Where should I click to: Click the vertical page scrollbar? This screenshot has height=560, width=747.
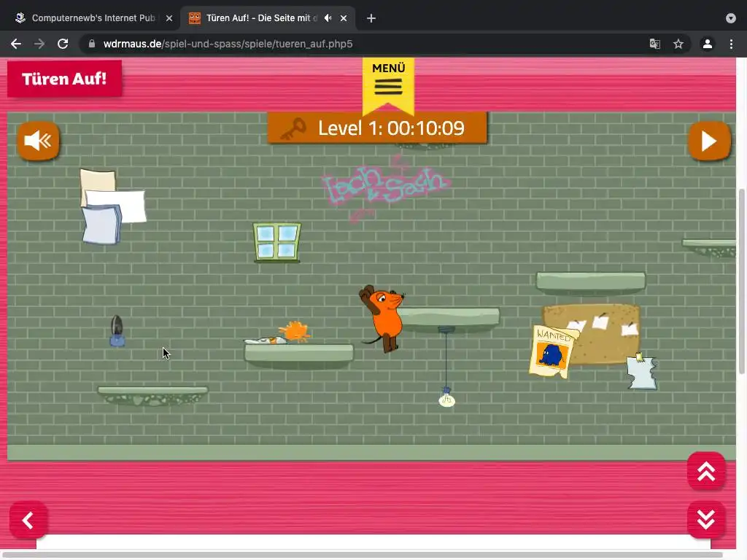(742, 281)
